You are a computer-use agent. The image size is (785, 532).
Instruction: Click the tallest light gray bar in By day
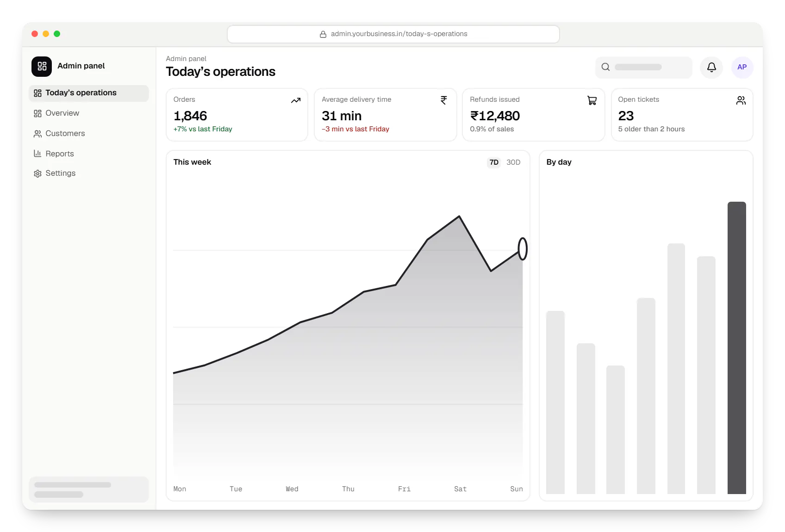tap(676, 369)
